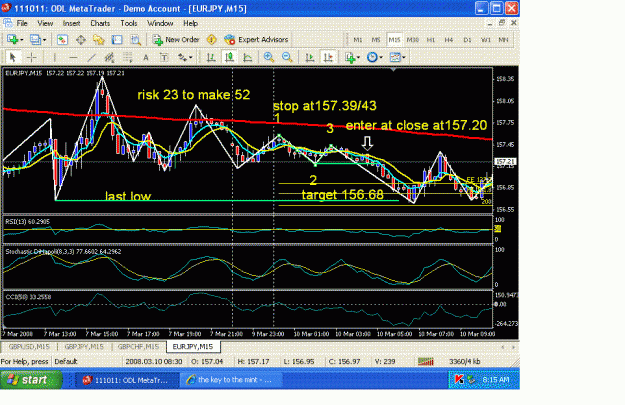Expand the Arrows tool dropdown
Image resolution: width=625 pixels, height=405 pixels.
coord(191,58)
